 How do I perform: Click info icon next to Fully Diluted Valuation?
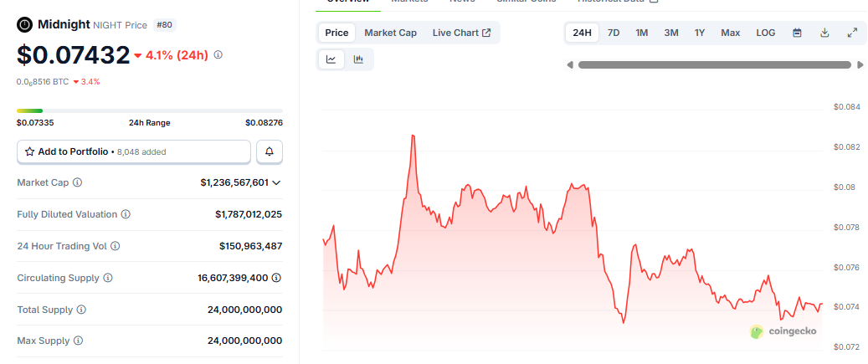[x=126, y=214]
